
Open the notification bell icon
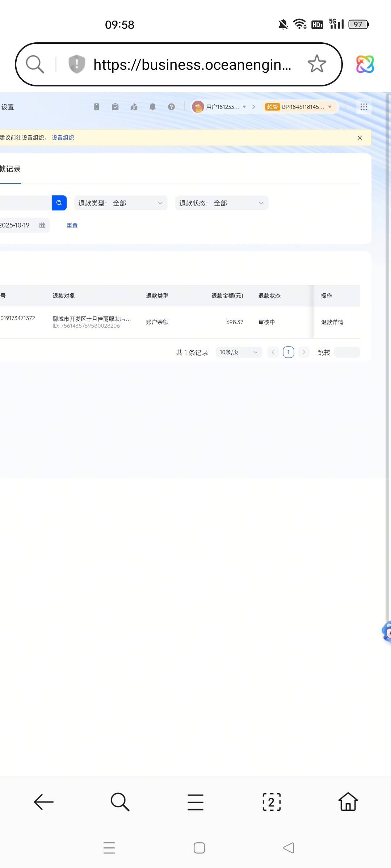point(153,107)
